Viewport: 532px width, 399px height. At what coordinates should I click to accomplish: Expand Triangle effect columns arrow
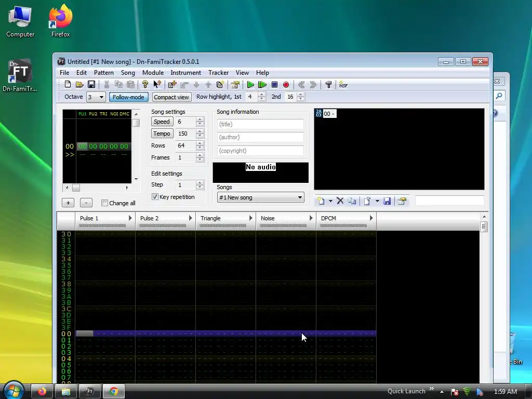pyautogui.click(x=251, y=218)
